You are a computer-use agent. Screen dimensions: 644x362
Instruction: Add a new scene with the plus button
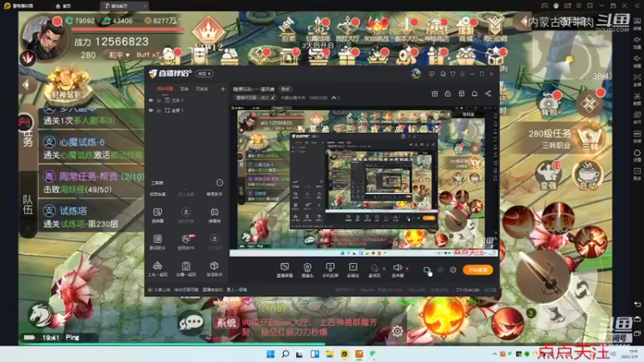pos(223,88)
